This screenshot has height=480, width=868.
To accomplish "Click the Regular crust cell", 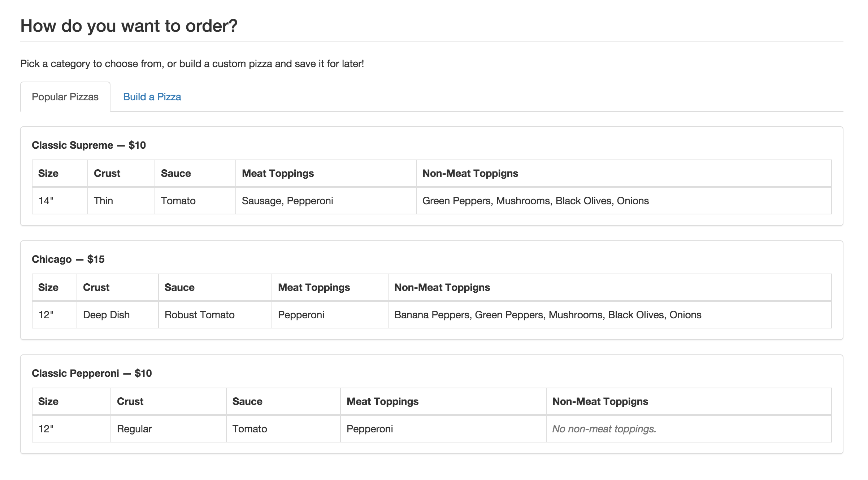I will 169,429.
